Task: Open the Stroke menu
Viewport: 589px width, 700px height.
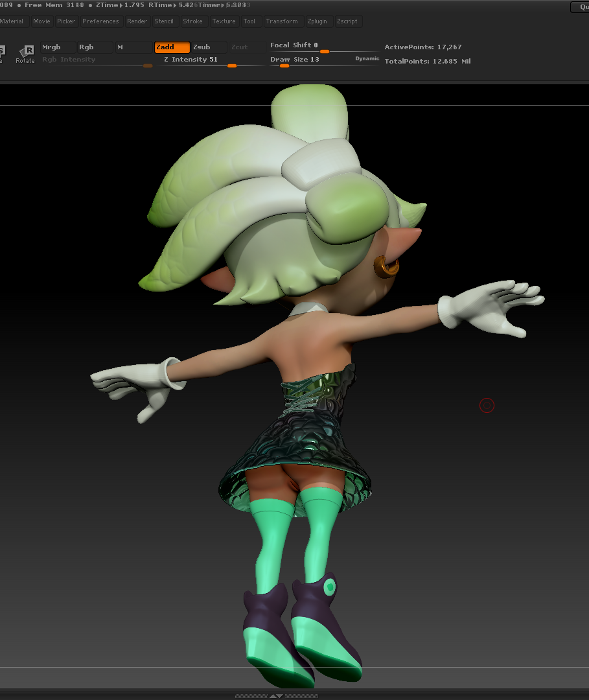Action: pyautogui.click(x=192, y=21)
